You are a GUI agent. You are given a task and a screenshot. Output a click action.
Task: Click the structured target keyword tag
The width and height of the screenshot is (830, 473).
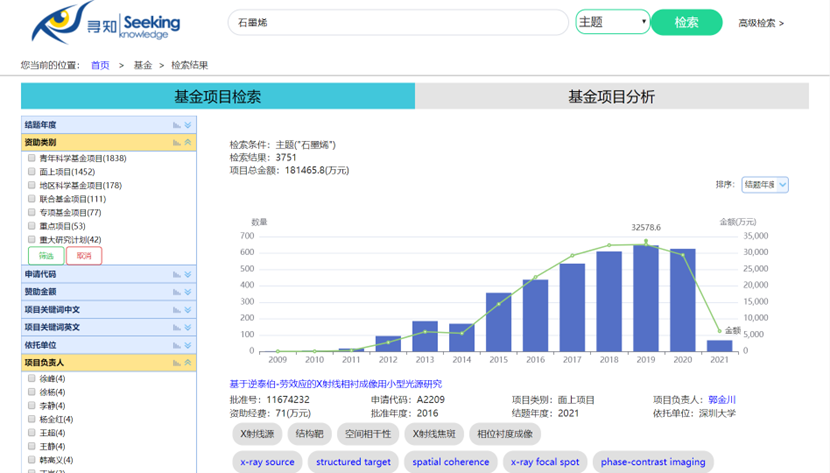[354, 462]
